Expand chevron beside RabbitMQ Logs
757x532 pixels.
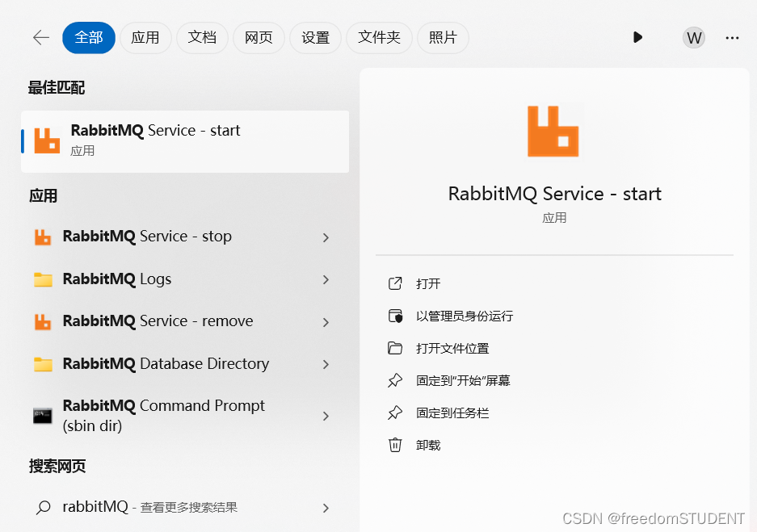point(326,280)
